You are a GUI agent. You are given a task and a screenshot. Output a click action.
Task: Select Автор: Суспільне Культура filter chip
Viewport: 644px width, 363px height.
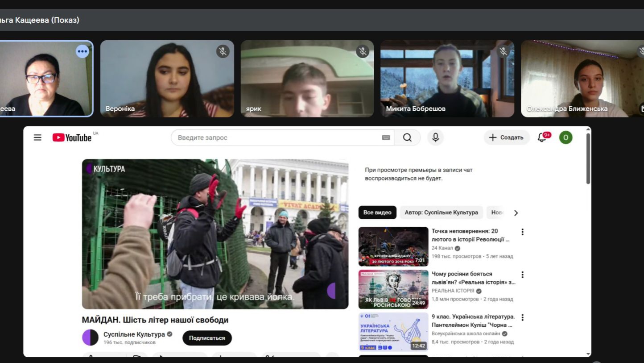point(441,213)
